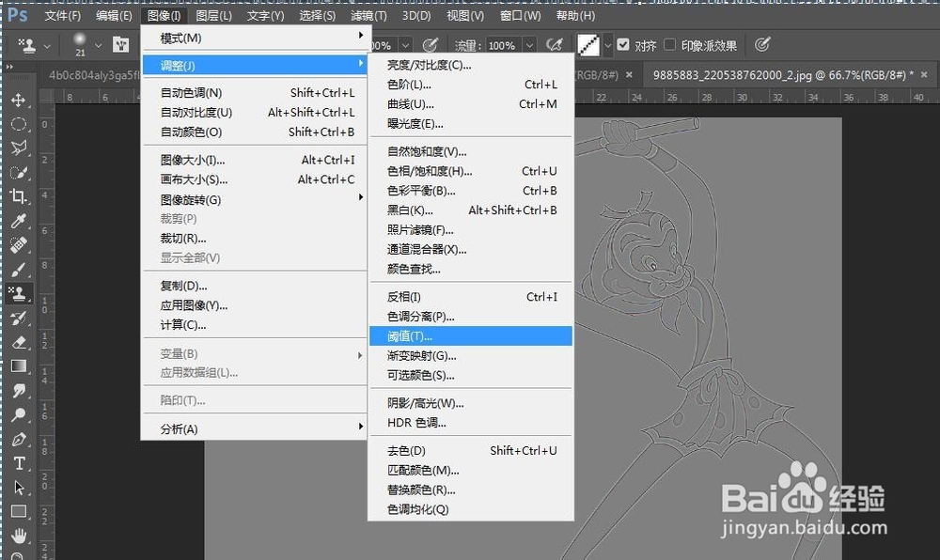Choose 色相/饱和度(H)... from submenu
Screen dimensions: 940x560
(471, 171)
